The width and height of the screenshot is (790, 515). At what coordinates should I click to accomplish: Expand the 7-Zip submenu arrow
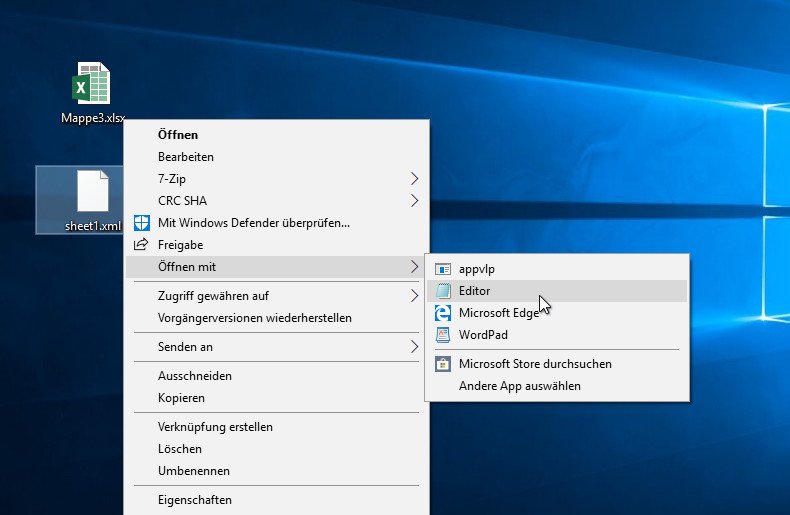click(415, 178)
